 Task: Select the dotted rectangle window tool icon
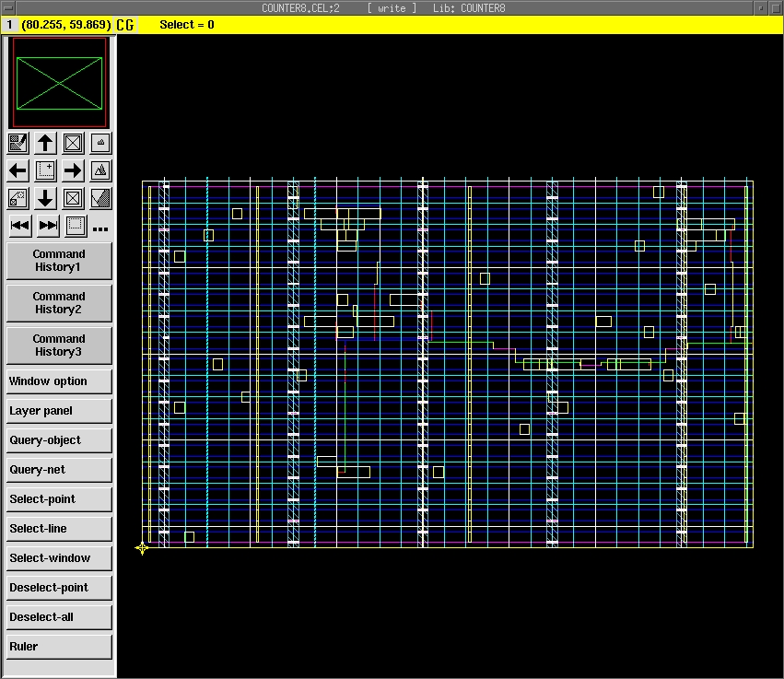pos(76,226)
